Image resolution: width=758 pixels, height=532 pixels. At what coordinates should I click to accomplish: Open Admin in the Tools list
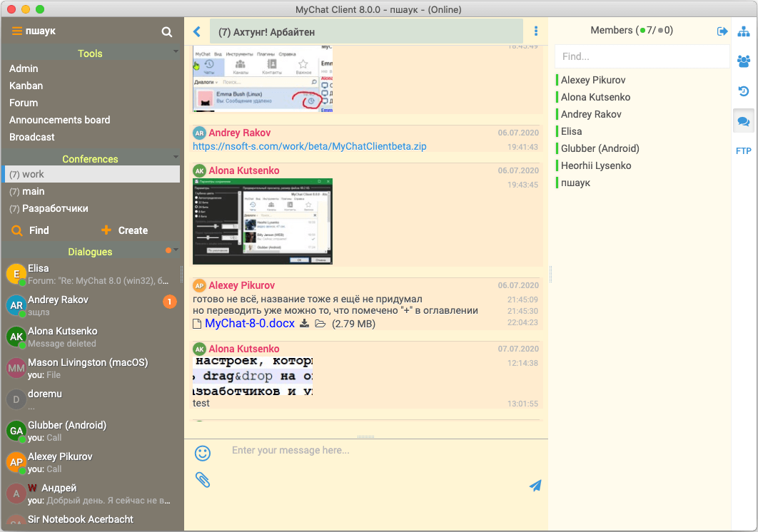24,68
